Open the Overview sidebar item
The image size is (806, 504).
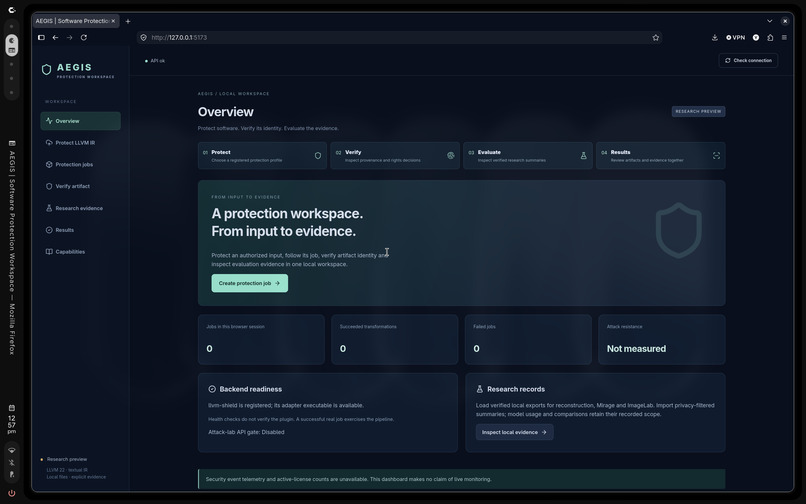(80, 121)
